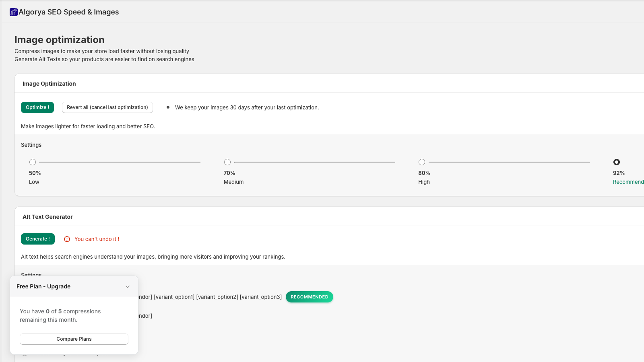The height and width of the screenshot is (362, 644).
Task: Select the 92% Recommended compression radio
Action: point(617,162)
